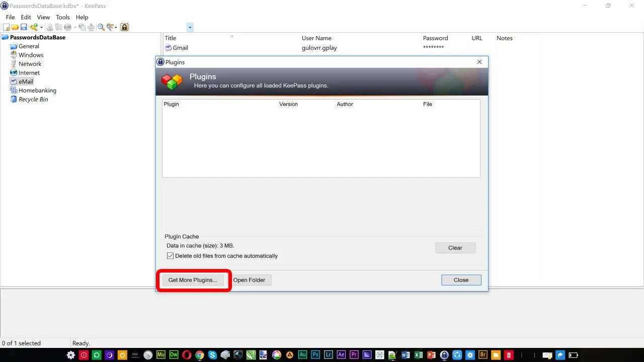644x362 pixels.
Task: Click the Notes column header
Action: (505, 38)
